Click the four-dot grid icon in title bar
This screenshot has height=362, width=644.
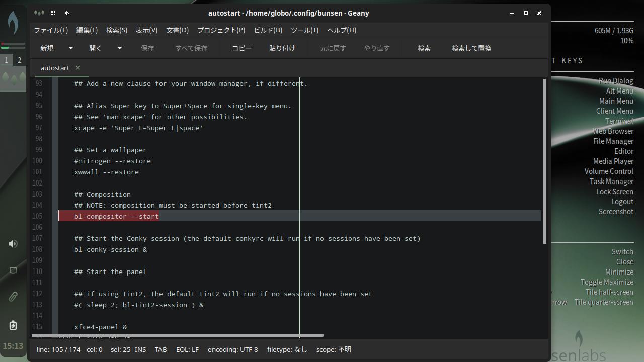tap(53, 13)
